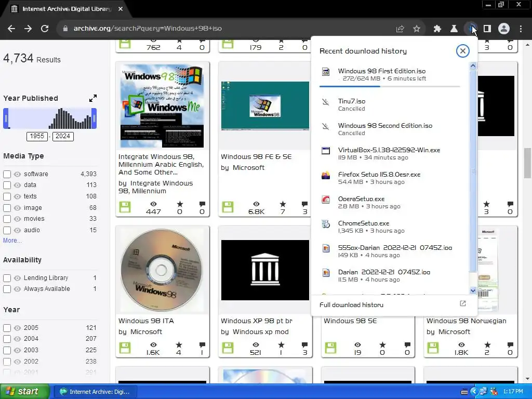
Task: Select the Internet Archive tab
Action: click(66, 9)
